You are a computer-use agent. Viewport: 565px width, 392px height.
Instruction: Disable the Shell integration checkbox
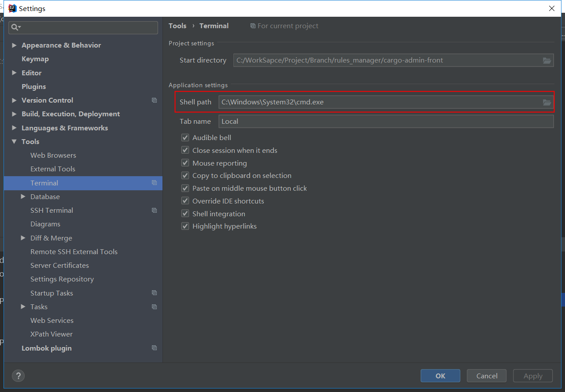[x=185, y=214]
